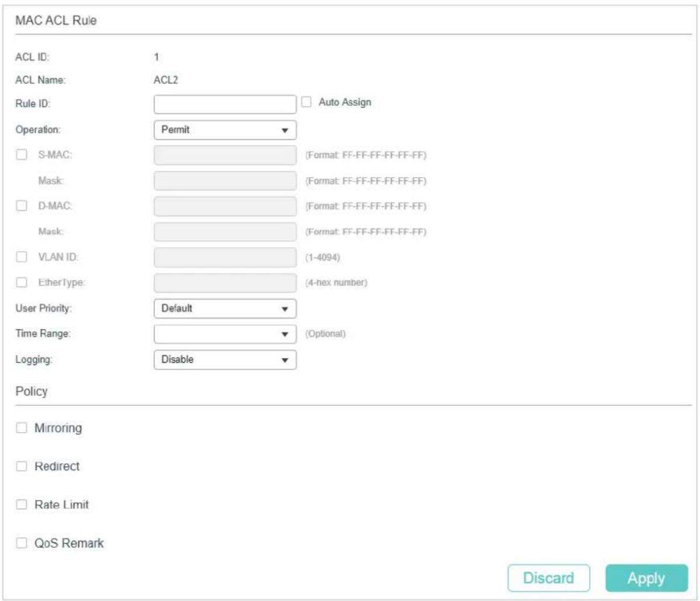This screenshot has width=700, height=601.
Task: Click the (Optional) hint beside Time Range
Action: pos(325,333)
